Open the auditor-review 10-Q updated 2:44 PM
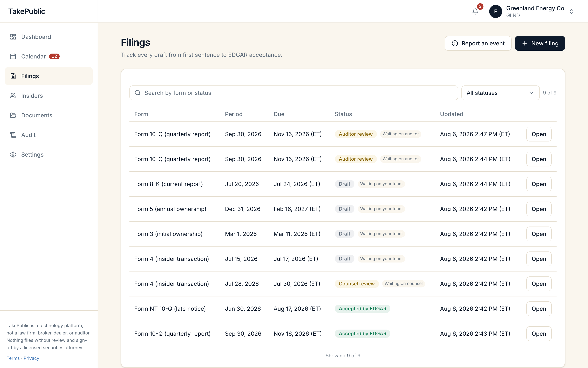This screenshot has height=368, width=588. [539, 159]
